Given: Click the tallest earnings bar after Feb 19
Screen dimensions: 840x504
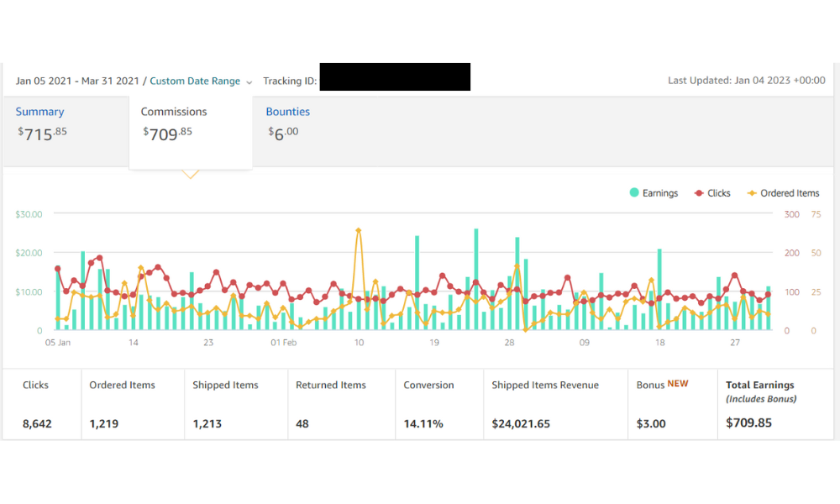Looking at the screenshot, I should [475, 279].
